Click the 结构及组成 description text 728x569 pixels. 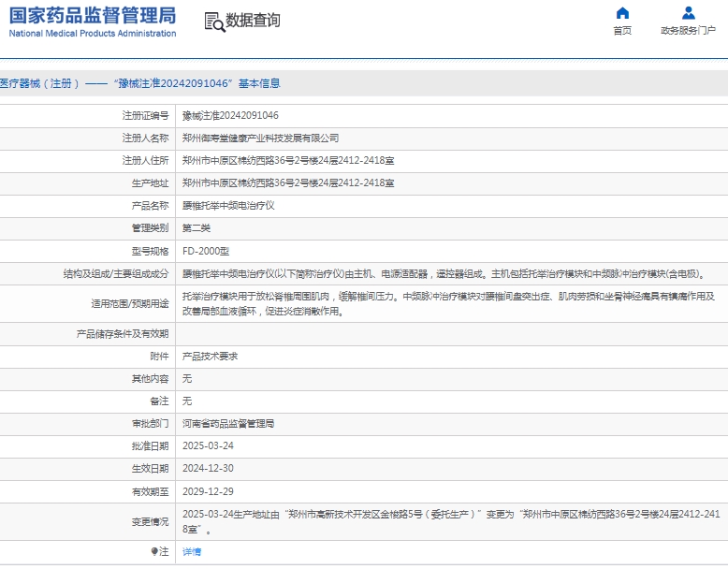pyautogui.click(x=444, y=274)
